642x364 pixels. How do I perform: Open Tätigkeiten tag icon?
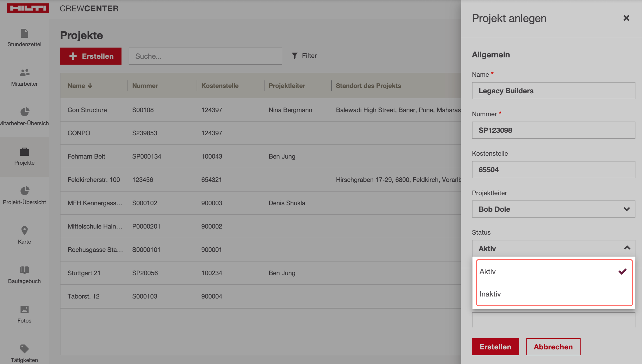pyautogui.click(x=24, y=349)
